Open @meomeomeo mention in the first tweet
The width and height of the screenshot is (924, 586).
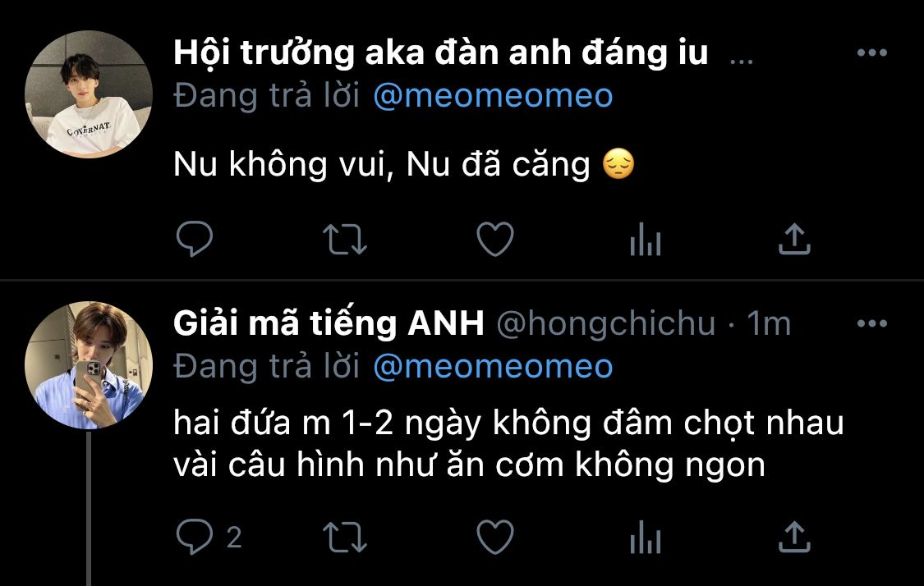(494, 96)
